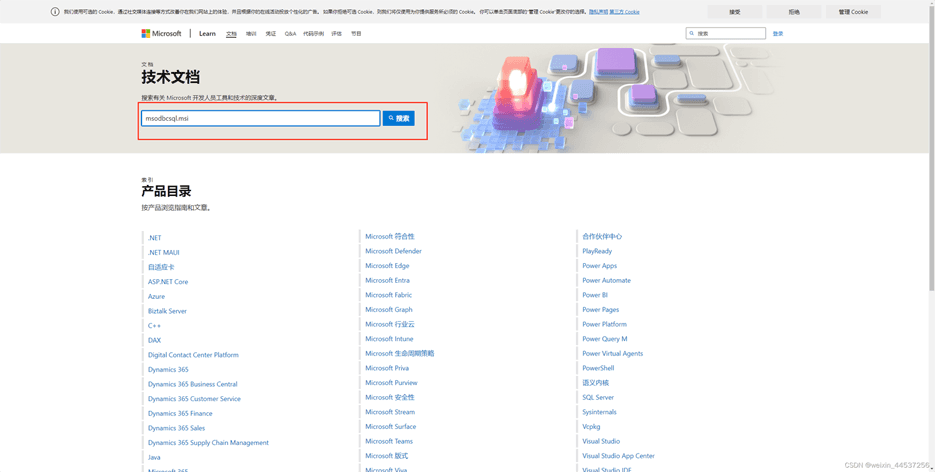Open the Power BI link

pos(595,295)
